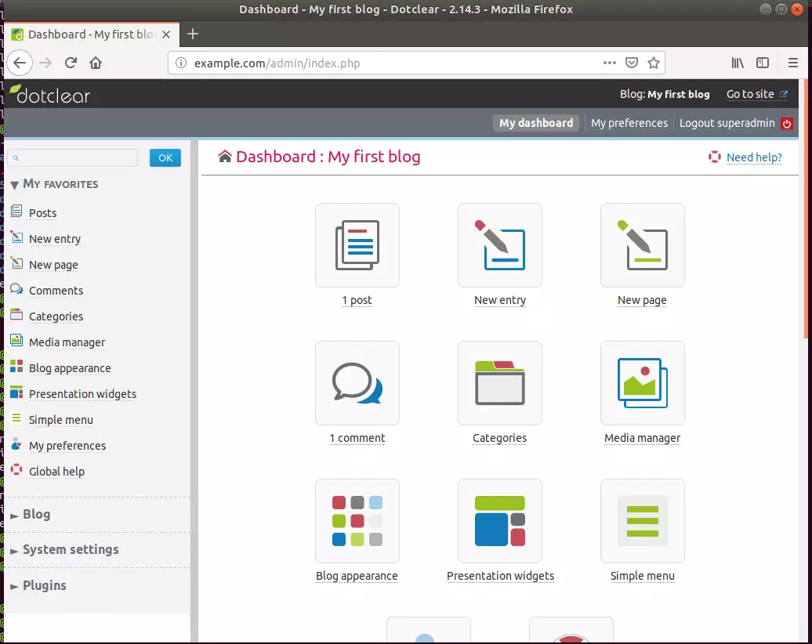812x644 pixels.
Task: Click the Firefox sidebar toggle icon
Action: point(763,63)
